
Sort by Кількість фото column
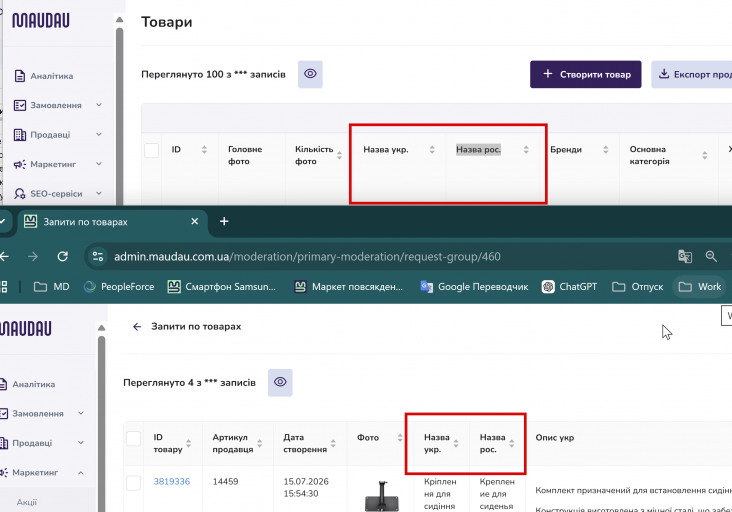(x=339, y=155)
